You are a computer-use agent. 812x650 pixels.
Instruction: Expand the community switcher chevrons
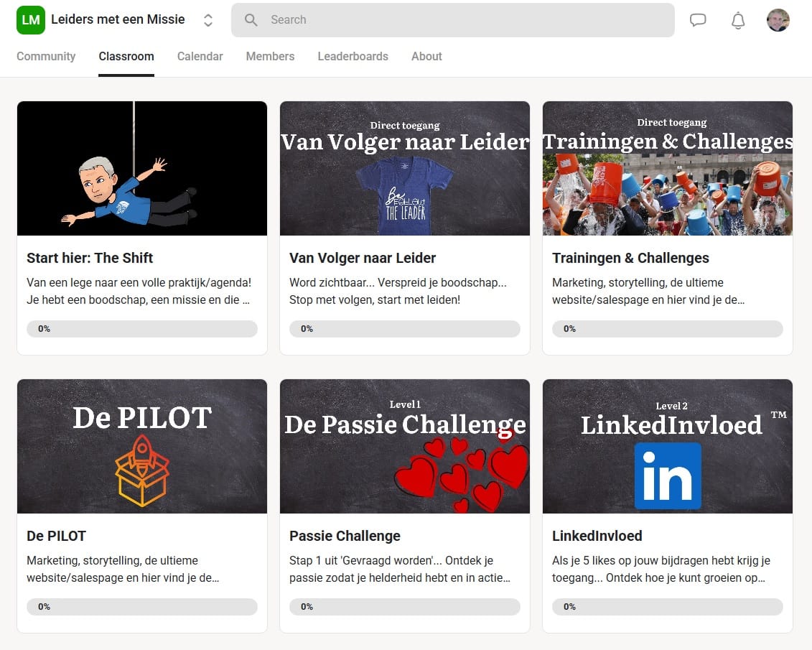pyautogui.click(x=208, y=20)
